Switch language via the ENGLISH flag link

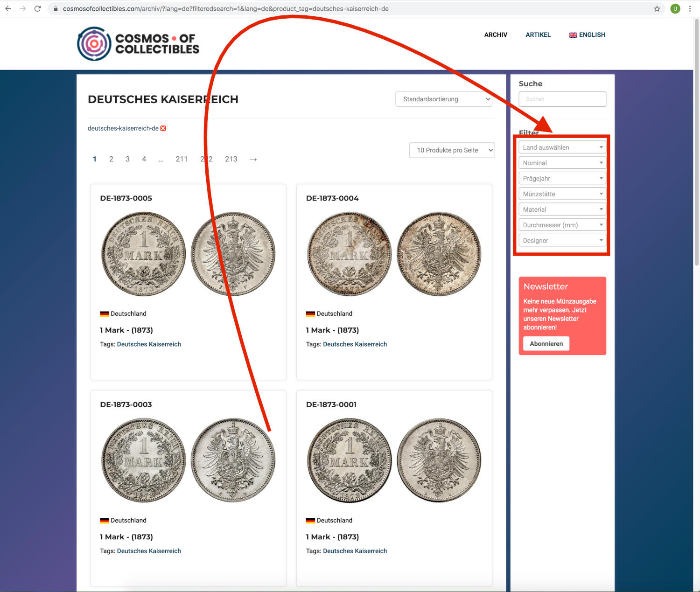(x=587, y=35)
